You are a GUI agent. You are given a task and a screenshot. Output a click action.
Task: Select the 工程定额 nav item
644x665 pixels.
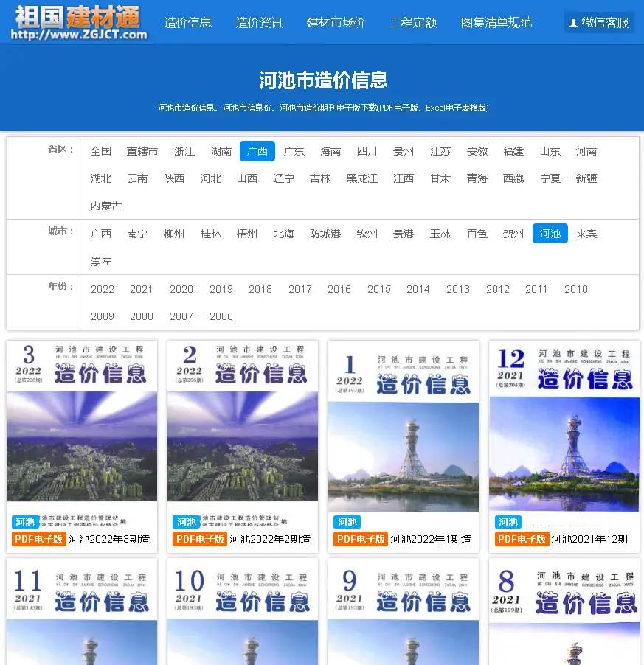pyautogui.click(x=413, y=22)
